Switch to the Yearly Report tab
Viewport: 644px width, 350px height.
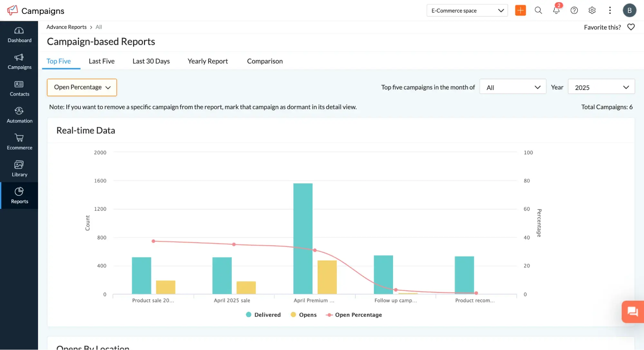207,61
